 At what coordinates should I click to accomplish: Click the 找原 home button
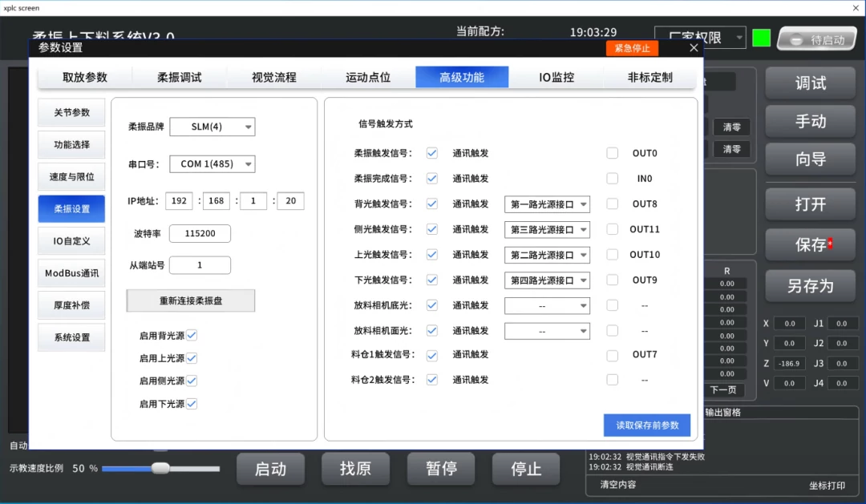[x=356, y=470]
